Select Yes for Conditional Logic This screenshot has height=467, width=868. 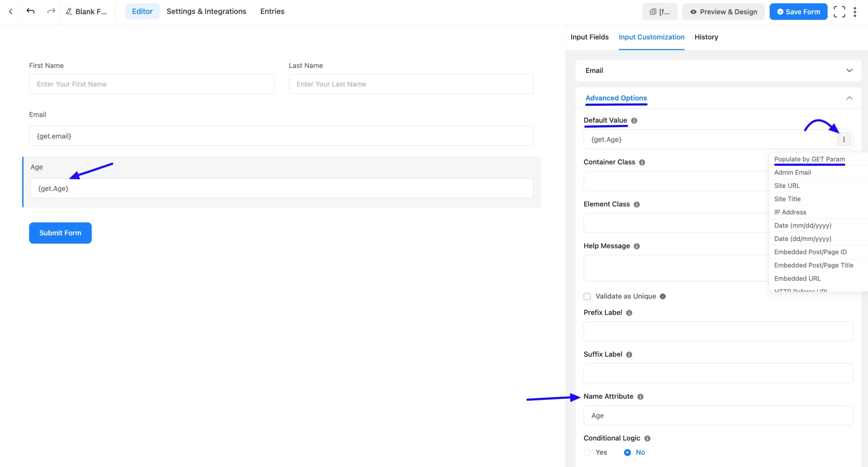588,452
